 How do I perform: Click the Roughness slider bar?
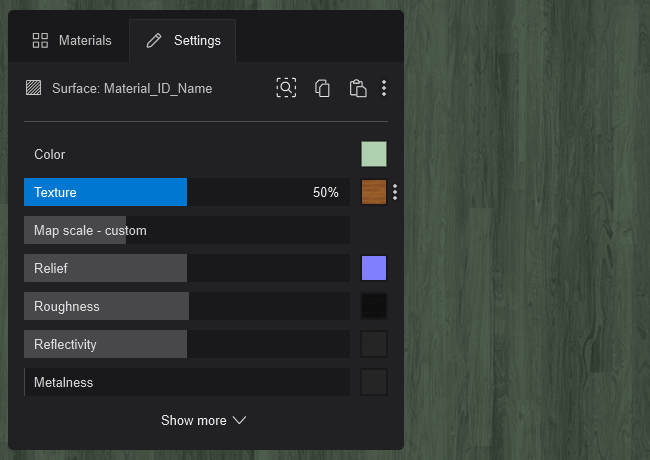(x=187, y=306)
